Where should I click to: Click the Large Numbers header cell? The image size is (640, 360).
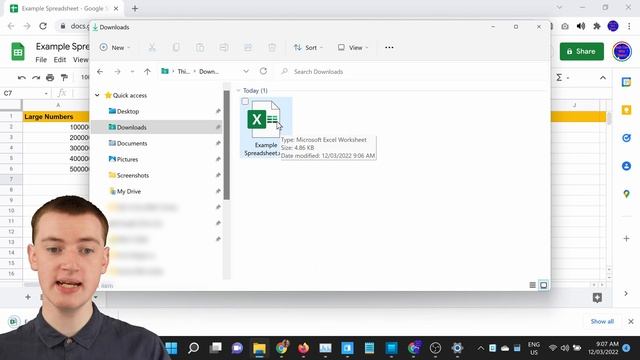click(56, 117)
